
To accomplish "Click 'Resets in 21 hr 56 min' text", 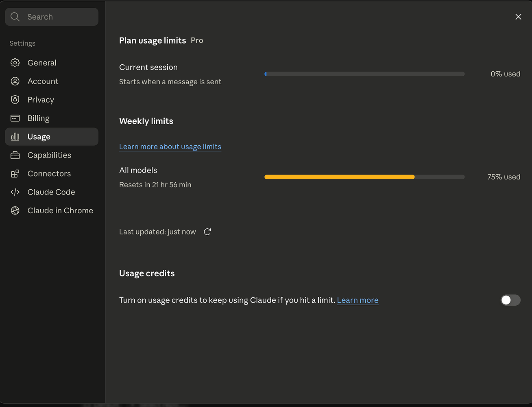I will [x=155, y=185].
